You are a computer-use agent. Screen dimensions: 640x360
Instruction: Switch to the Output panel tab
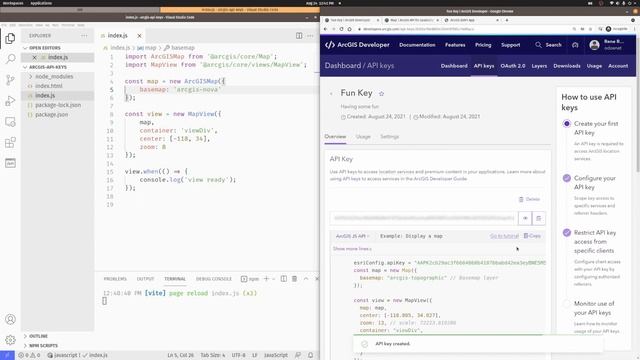tap(145, 279)
